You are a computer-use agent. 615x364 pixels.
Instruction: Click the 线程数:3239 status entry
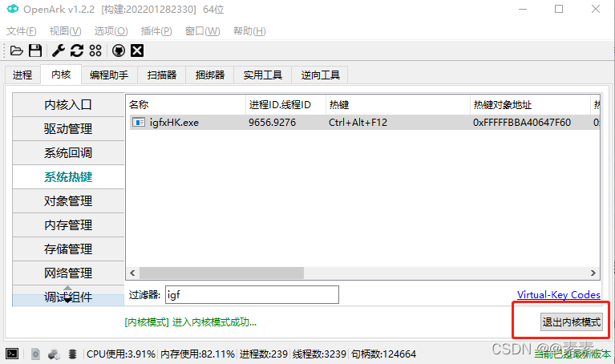click(x=319, y=354)
